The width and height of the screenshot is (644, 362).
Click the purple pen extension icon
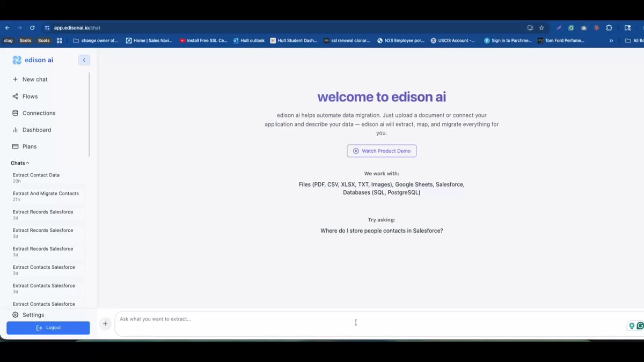(x=559, y=27)
